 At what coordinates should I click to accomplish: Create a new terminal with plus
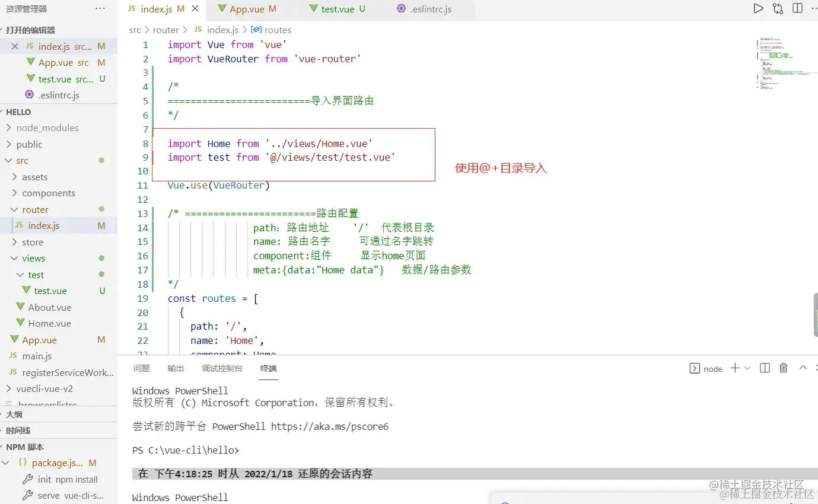(734, 368)
